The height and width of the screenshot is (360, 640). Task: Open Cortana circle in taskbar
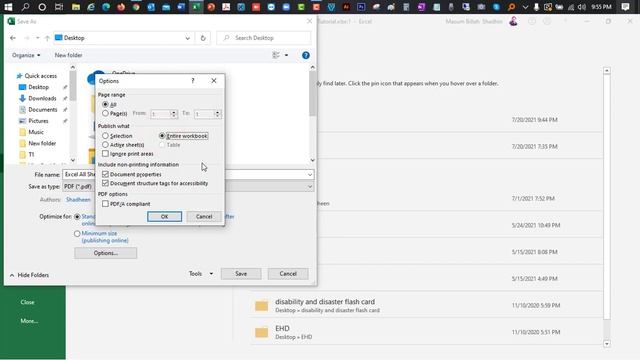(x=42, y=7)
